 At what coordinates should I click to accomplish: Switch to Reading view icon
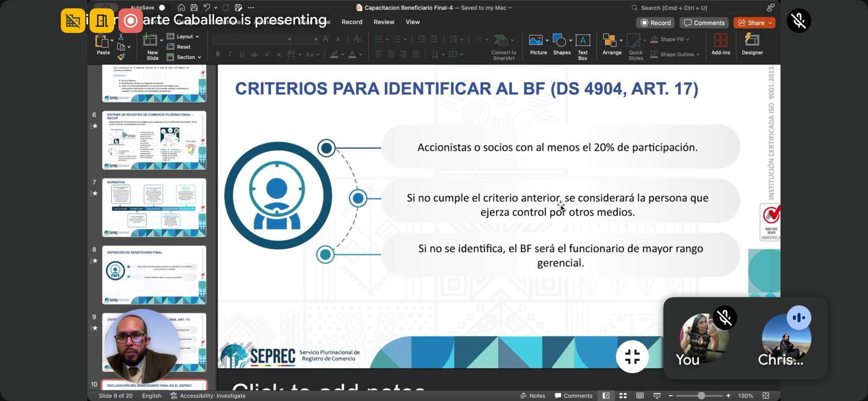click(640, 396)
